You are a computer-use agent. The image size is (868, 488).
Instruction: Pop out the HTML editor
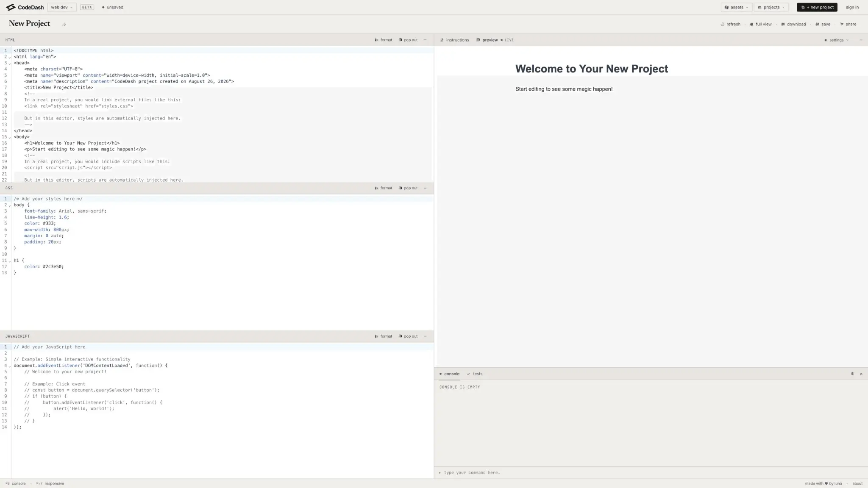click(408, 40)
